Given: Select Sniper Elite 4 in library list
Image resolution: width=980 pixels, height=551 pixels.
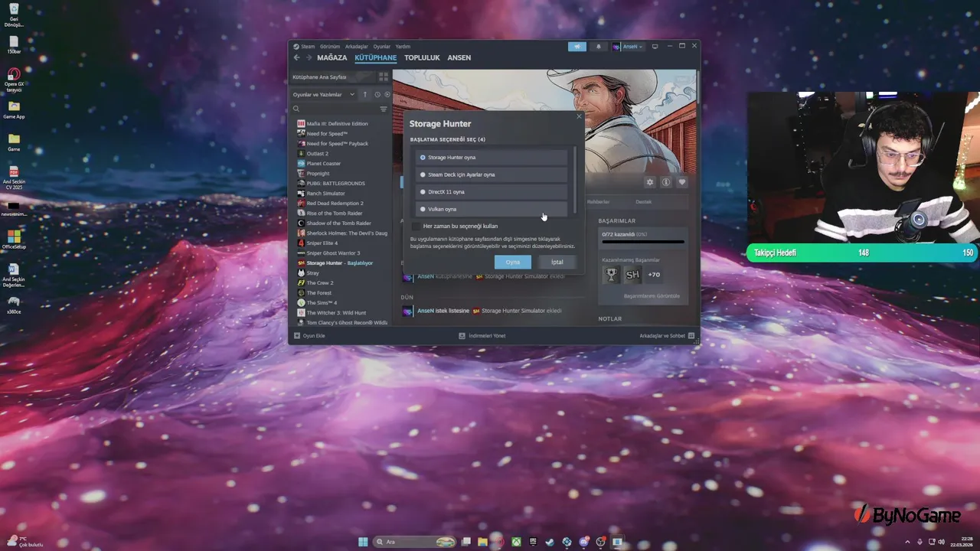Looking at the screenshot, I should (322, 243).
